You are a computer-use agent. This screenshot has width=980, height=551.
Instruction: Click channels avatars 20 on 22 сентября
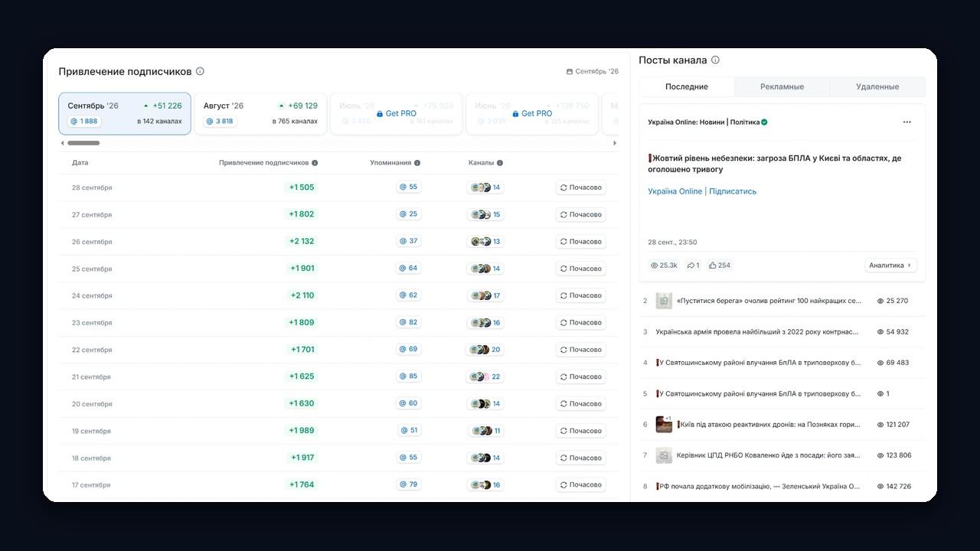pyautogui.click(x=485, y=350)
